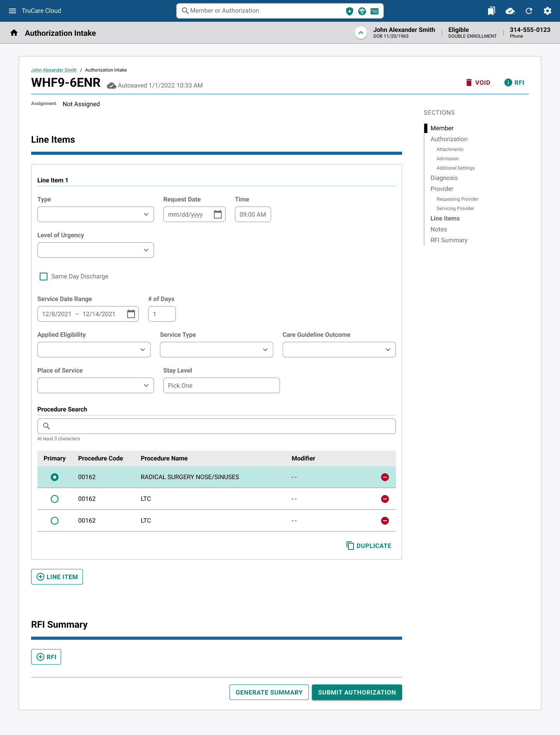
Task: Click the Stay Level Pick One field
Action: pos(222,385)
